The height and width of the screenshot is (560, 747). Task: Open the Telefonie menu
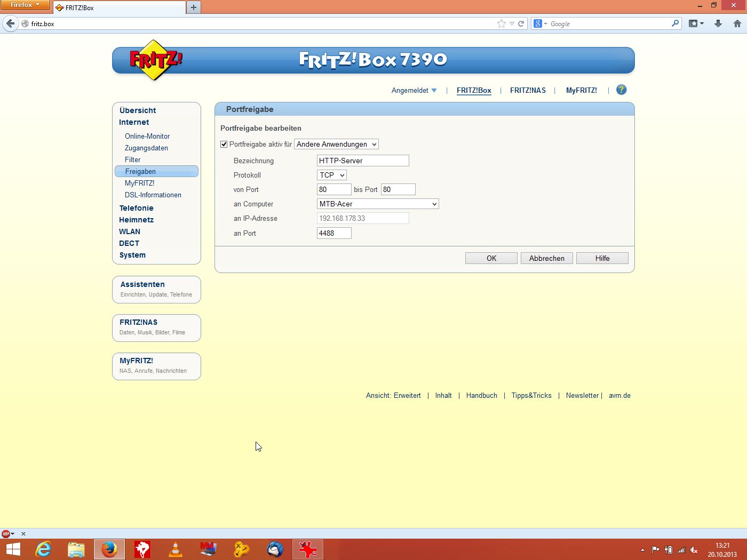click(136, 208)
